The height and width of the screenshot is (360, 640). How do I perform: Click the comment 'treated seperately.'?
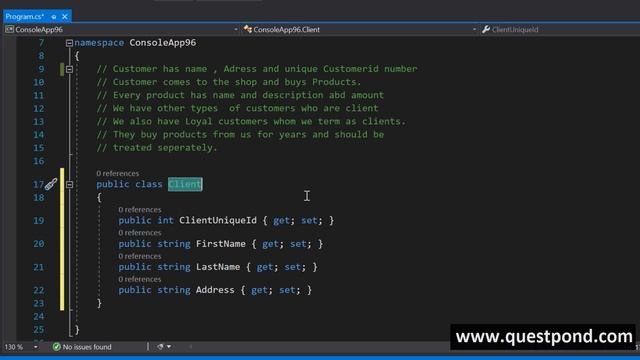coord(157,148)
